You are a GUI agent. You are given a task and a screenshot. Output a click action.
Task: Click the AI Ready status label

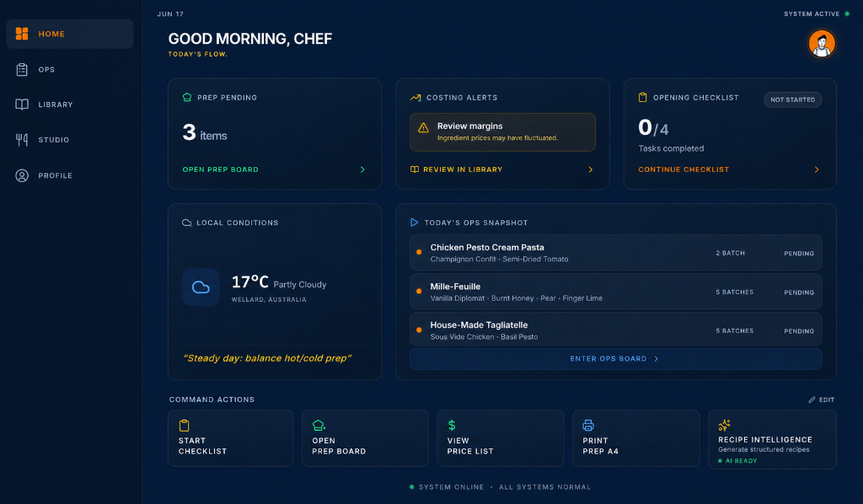point(741,461)
